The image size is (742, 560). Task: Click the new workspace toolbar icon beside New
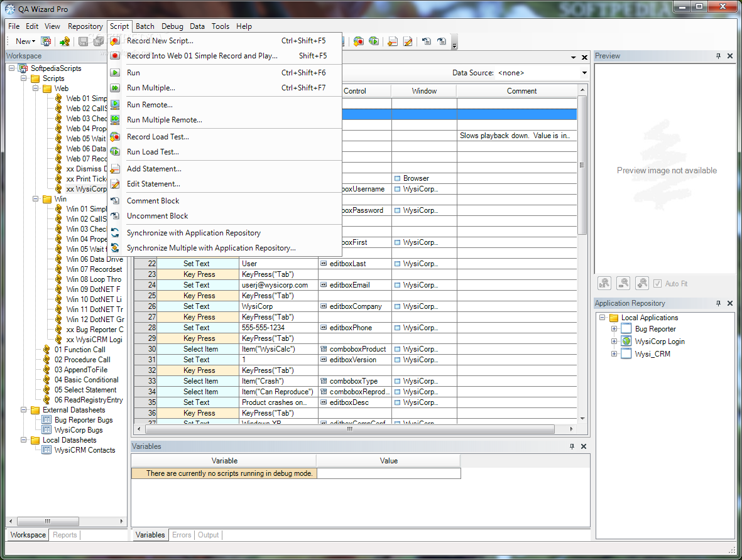click(46, 41)
